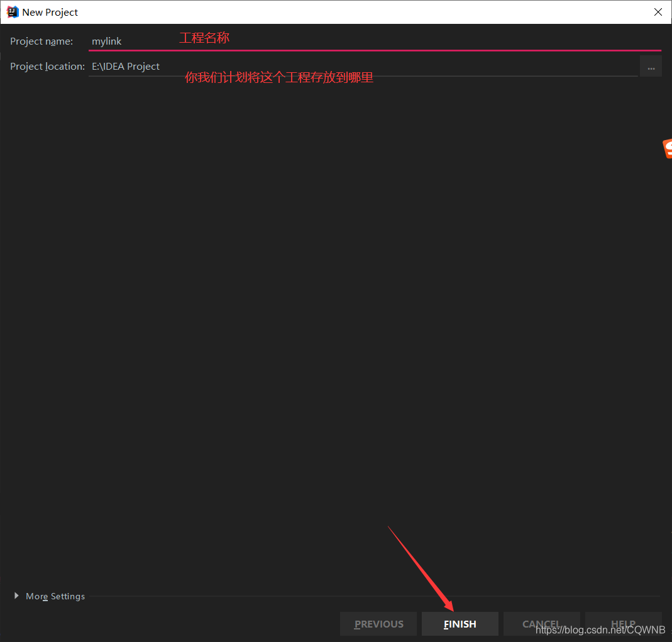Click the orange Sogou input method icon
672x642 pixels.
pos(668,149)
